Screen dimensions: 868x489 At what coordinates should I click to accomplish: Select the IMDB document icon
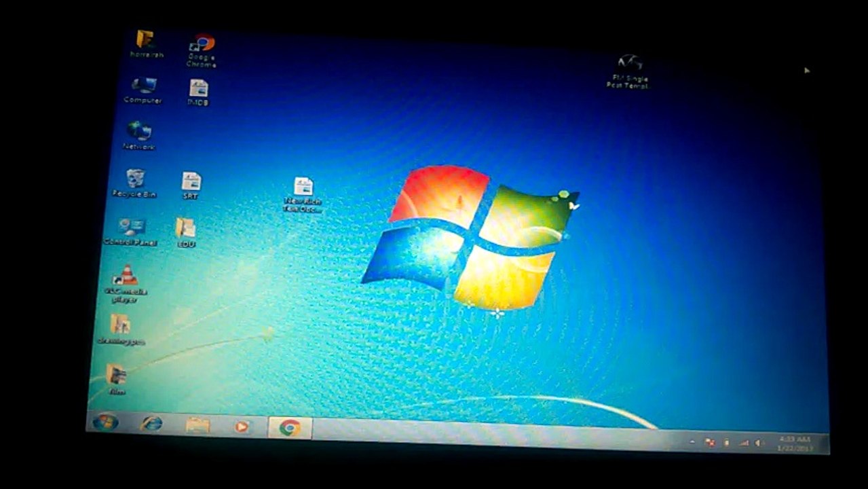[198, 92]
